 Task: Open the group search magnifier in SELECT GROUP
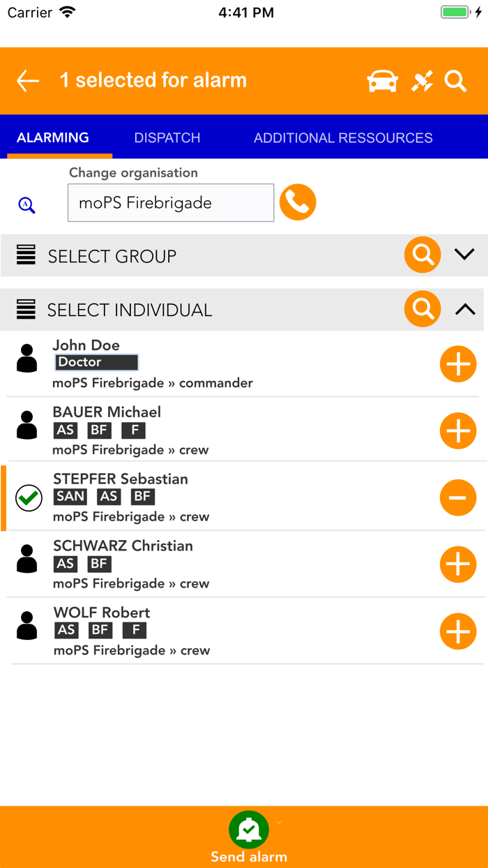coord(422,255)
